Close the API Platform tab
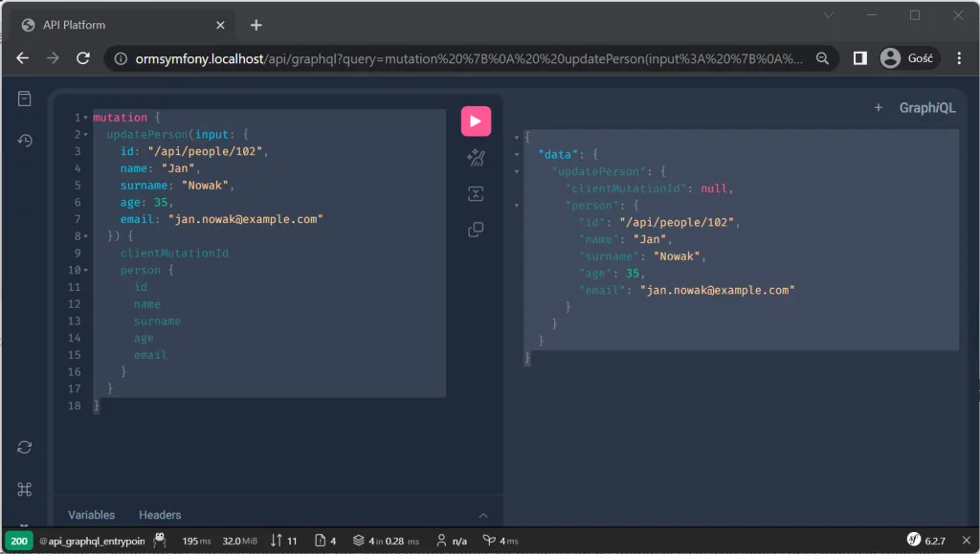The width and height of the screenshot is (980, 554). tap(221, 25)
